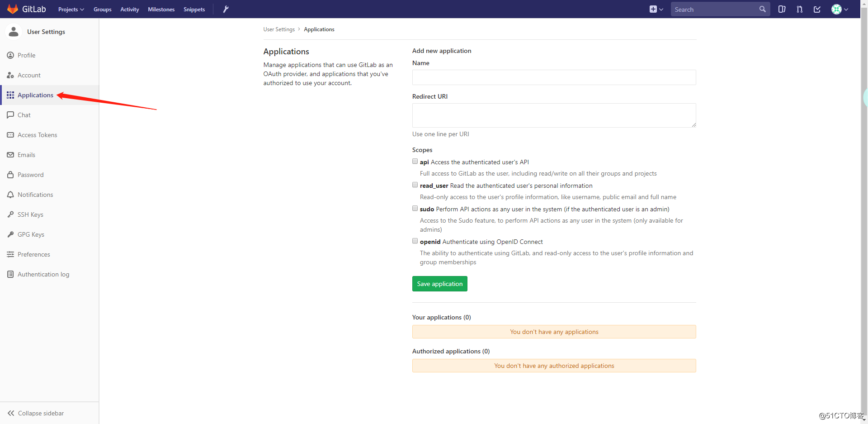Click the Password lock icon
Screen dimensions: 868x424
(10, 175)
